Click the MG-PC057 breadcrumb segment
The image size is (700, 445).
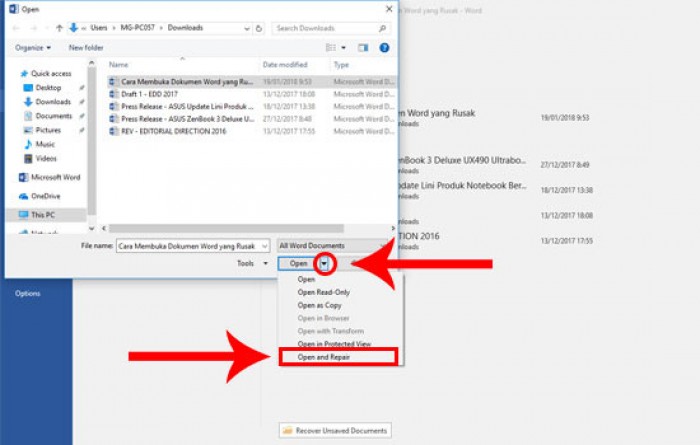coord(138,28)
